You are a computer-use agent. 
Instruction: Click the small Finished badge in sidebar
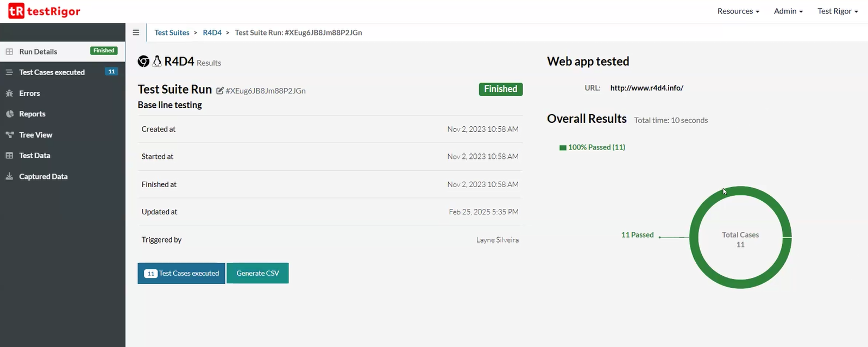(x=104, y=51)
